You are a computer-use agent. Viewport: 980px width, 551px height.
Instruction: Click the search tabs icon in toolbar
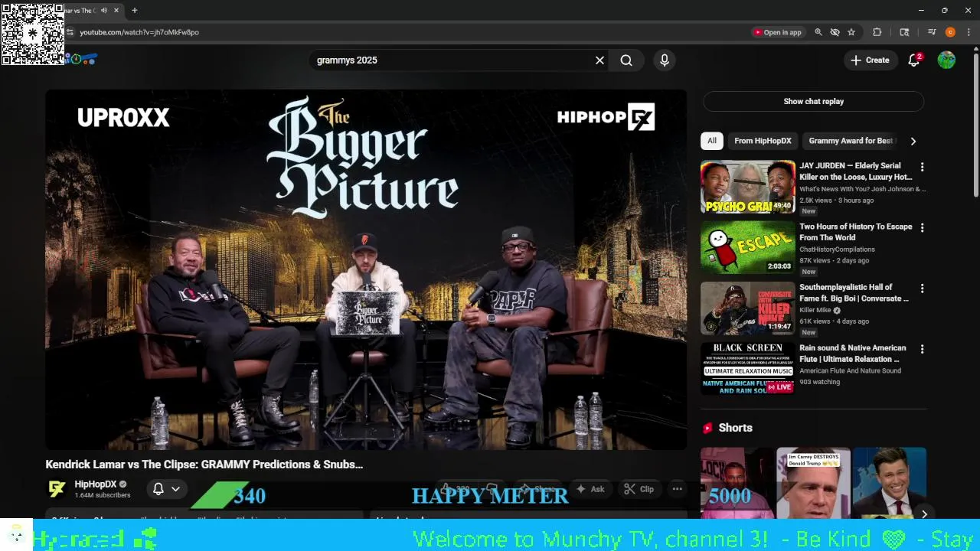click(904, 32)
